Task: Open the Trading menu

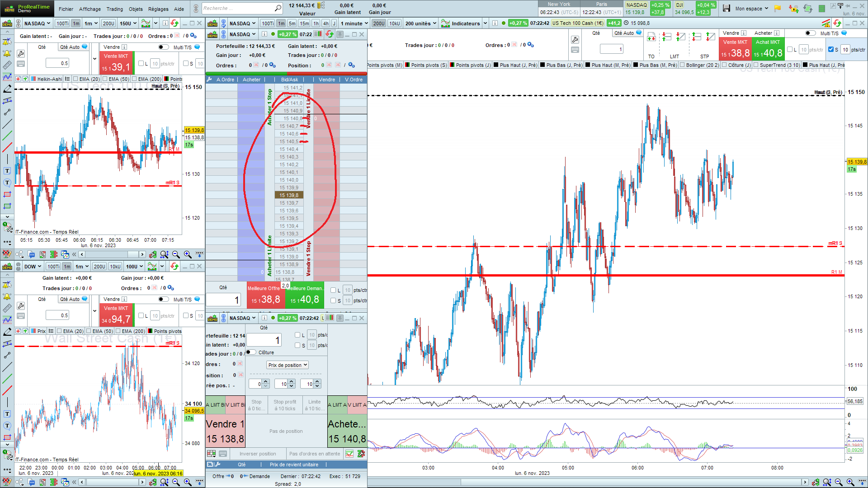Action: coord(114,9)
